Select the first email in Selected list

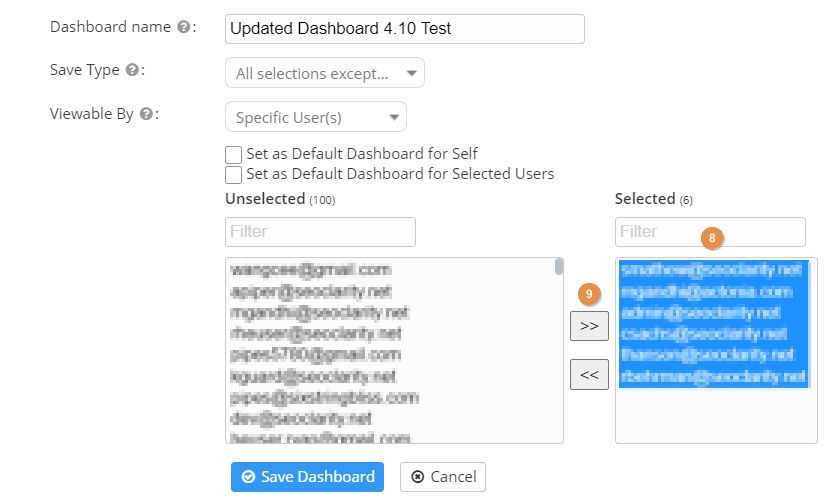point(711,270)
